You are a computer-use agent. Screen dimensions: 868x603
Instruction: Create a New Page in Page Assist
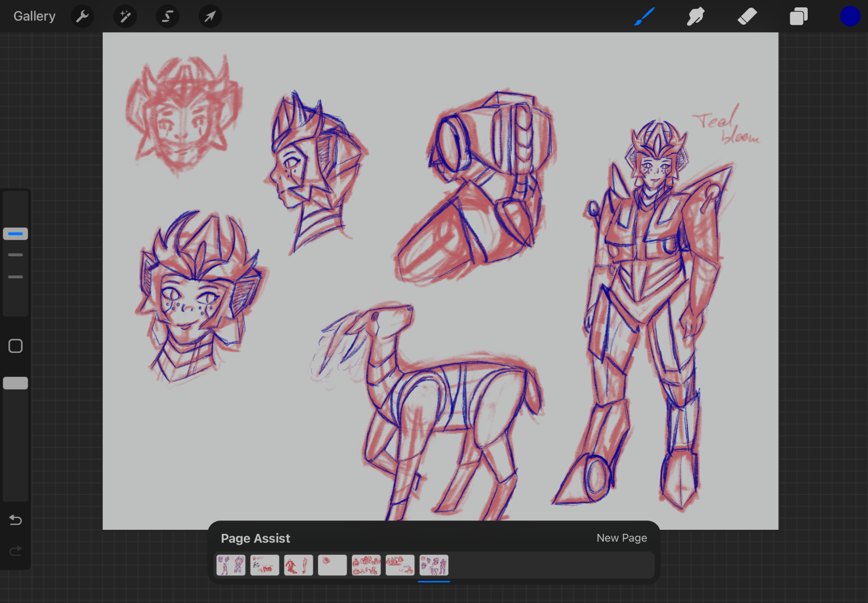[x=621, y=538]
